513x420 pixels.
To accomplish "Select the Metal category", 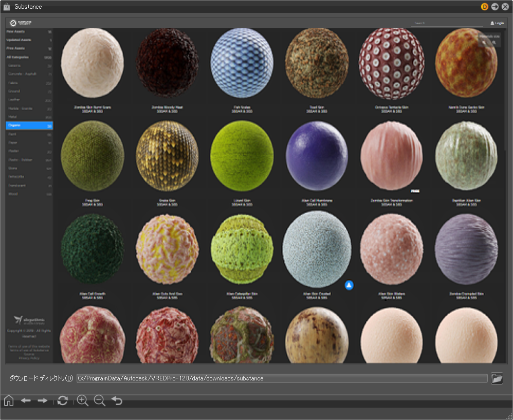I will tap(29, 117).
